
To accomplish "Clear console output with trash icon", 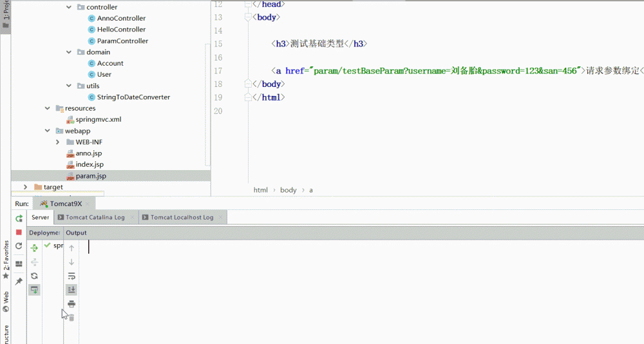I will [71, 318].
